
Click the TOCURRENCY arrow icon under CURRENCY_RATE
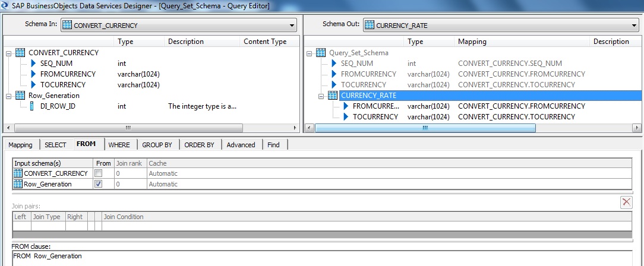[346, 116]
